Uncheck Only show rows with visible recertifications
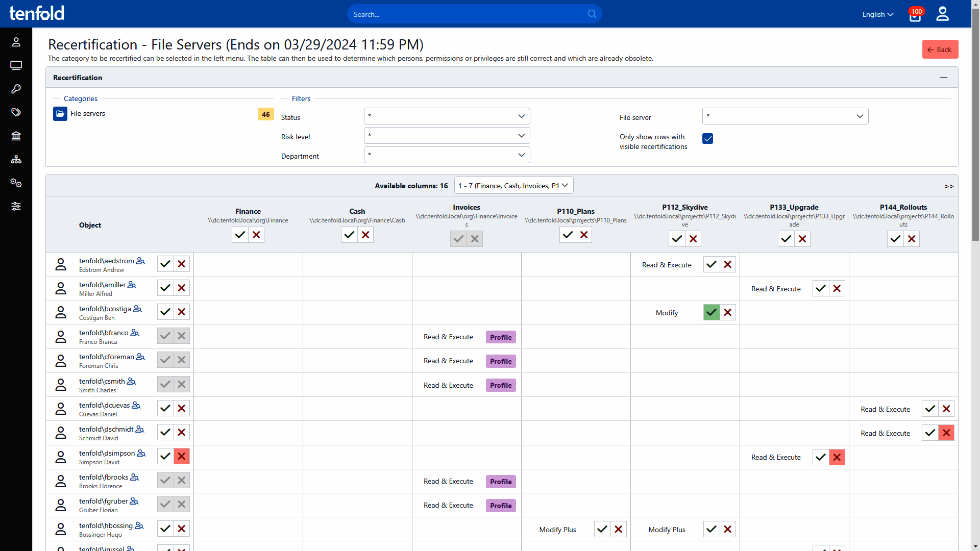Screen dimensions: 980x551 [707, 139]
